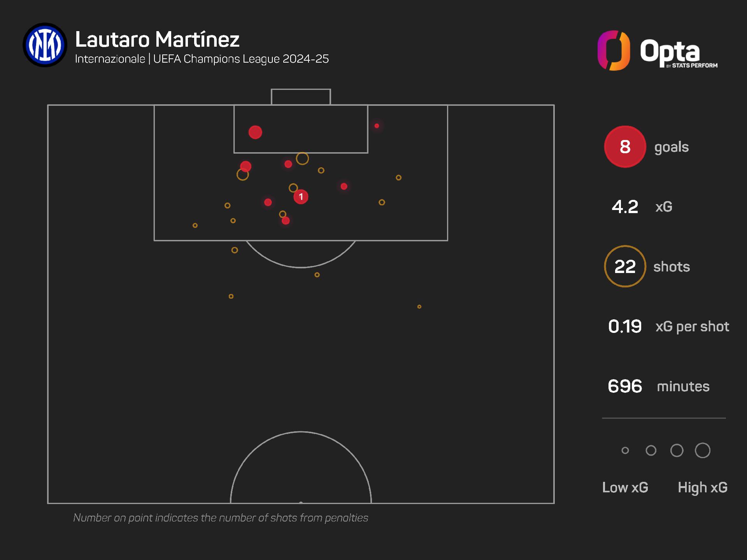Select the long-range shot marker far right
The image size is (747, 560).
click(419, 306)
